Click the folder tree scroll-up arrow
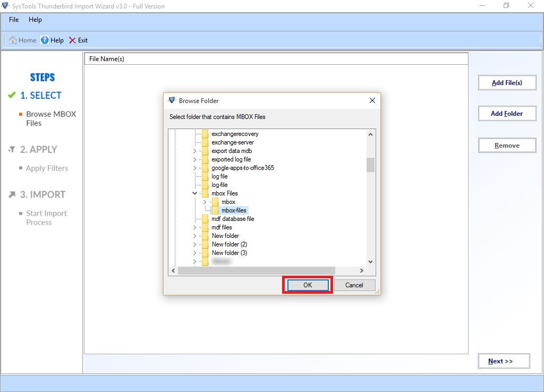 click(370, 134)
